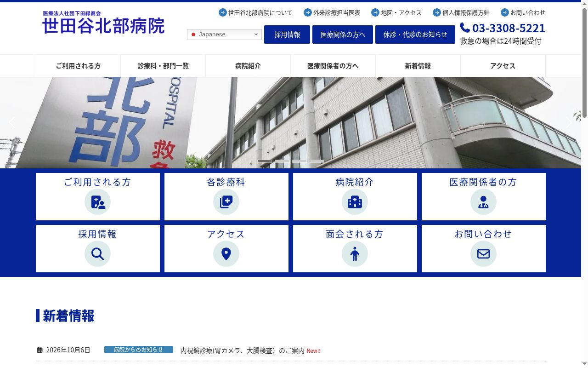The image size is (588, 368).
Task: Click the hospital building icon under 病院紹介
Action: pyautogui.click(x=355, y=202)
